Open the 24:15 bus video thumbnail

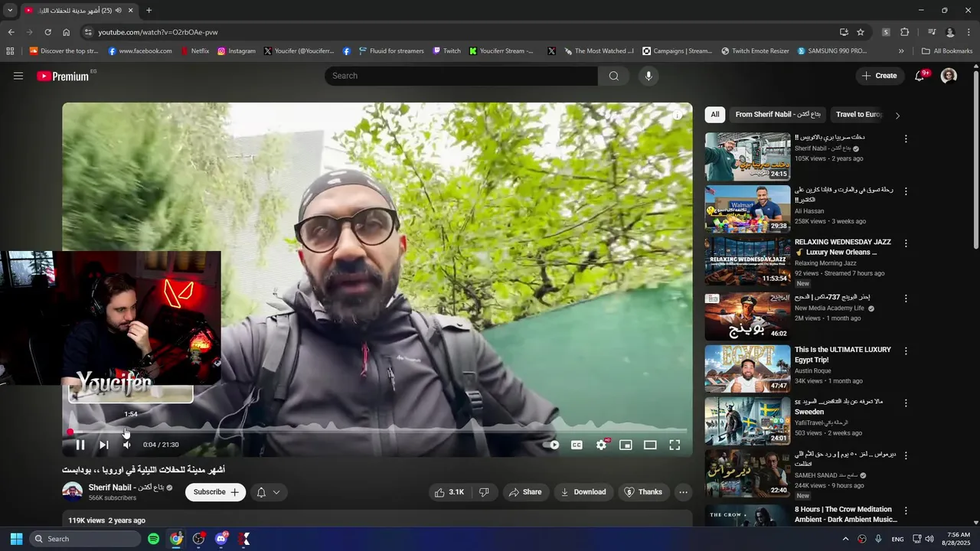pyautogui.click(x=747, y=157)
